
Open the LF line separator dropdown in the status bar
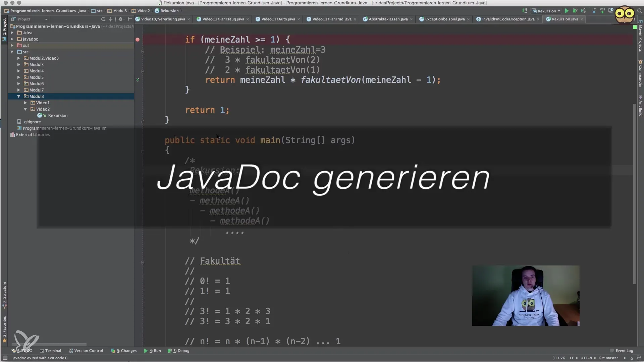574,358
